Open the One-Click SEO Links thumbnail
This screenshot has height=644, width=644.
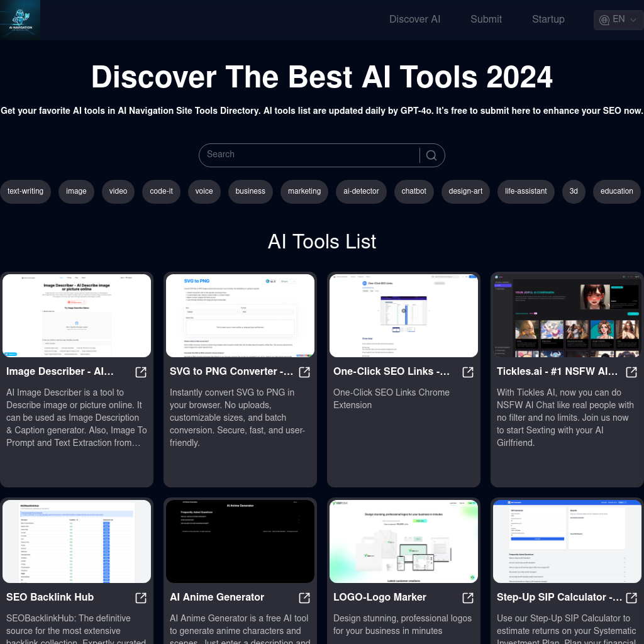pyautogui.click(x=404, y=316)
